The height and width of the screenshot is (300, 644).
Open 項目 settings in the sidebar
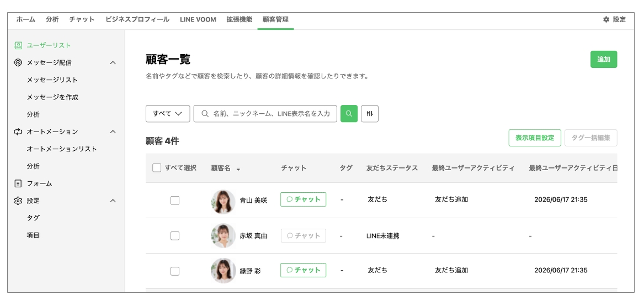pos(33,235)
